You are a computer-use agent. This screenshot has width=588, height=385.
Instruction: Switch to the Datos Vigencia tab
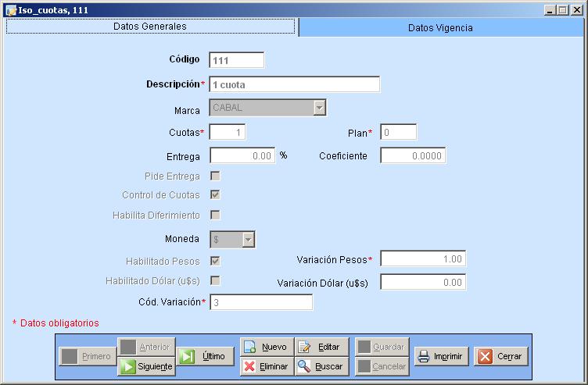(440, 27)
